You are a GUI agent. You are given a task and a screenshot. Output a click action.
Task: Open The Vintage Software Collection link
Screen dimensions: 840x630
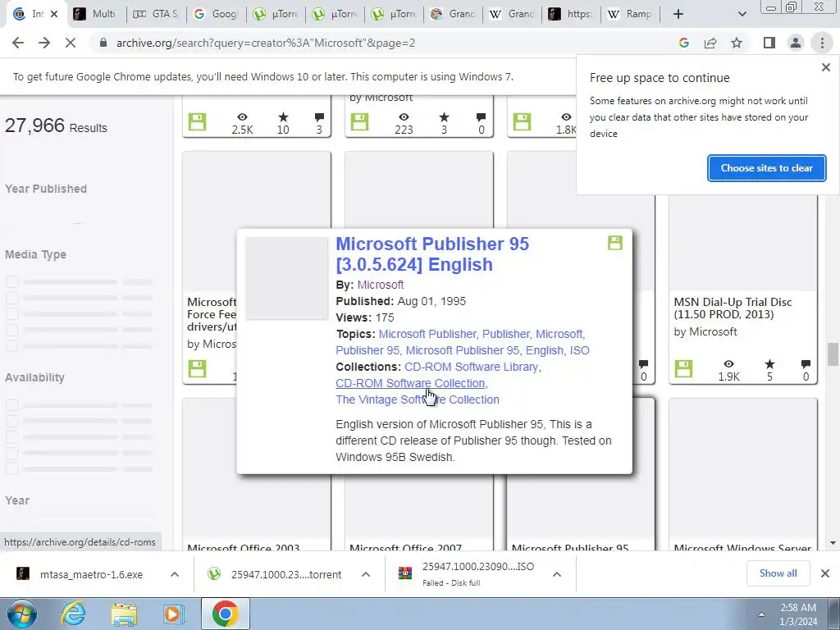point(418,399)
